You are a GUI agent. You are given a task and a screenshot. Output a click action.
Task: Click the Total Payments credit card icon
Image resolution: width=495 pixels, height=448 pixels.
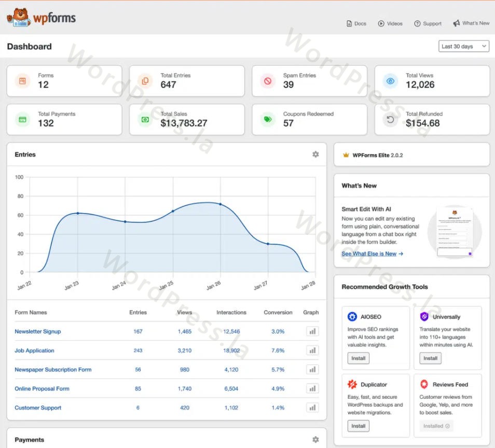(22, 120)
